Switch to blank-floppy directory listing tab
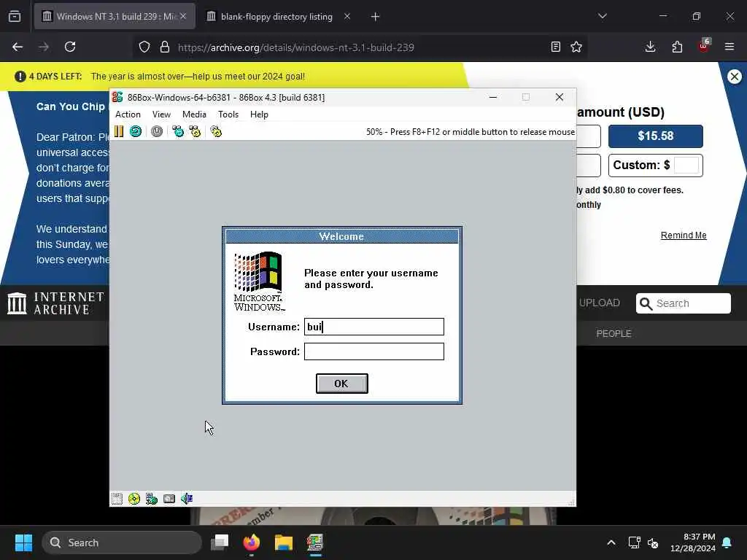This screenshot has width=747, height=560. click(276, 17)
